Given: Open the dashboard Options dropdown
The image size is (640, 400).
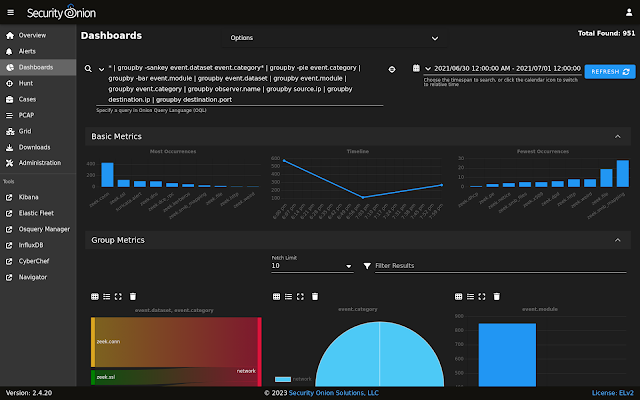Looking at the screenshot, I should point(335,38).
